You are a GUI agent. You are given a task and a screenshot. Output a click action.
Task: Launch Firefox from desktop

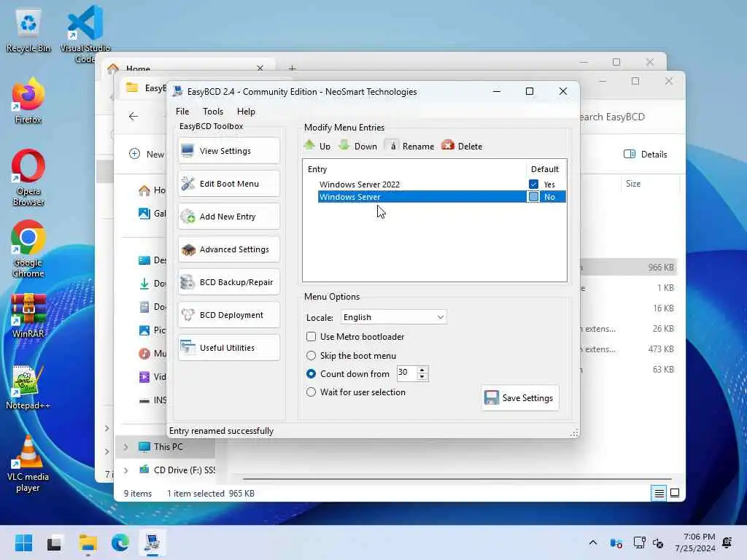(x=28, y=102)
